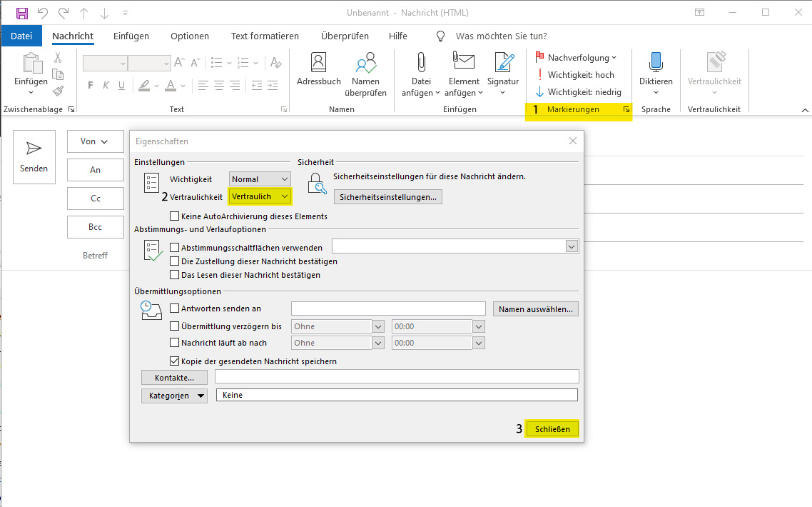This screenshot has height=507, width=812.
Task: Check Das Lesen dieser Nachricht bestätigen
Action: click(175, 275)
